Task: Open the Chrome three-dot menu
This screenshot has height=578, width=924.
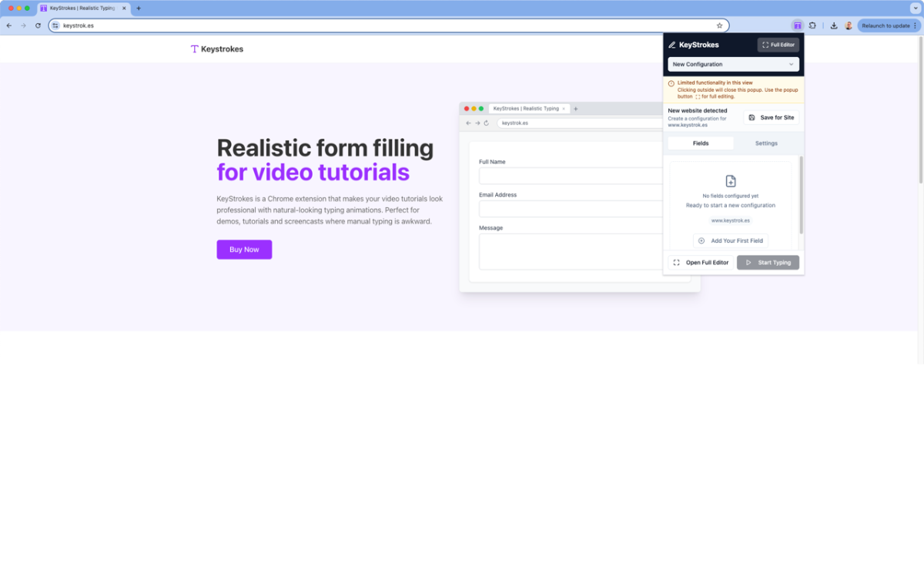Action: point(915,25)
